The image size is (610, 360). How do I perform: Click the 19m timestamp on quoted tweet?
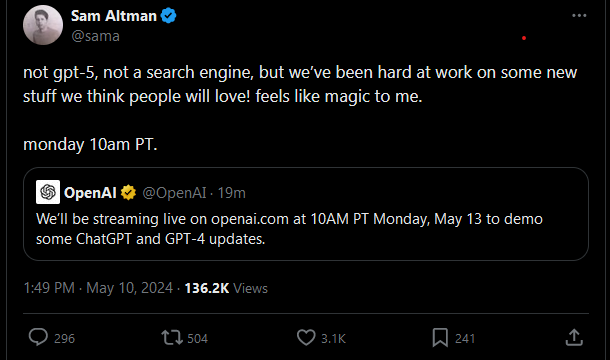pos(231,193)
